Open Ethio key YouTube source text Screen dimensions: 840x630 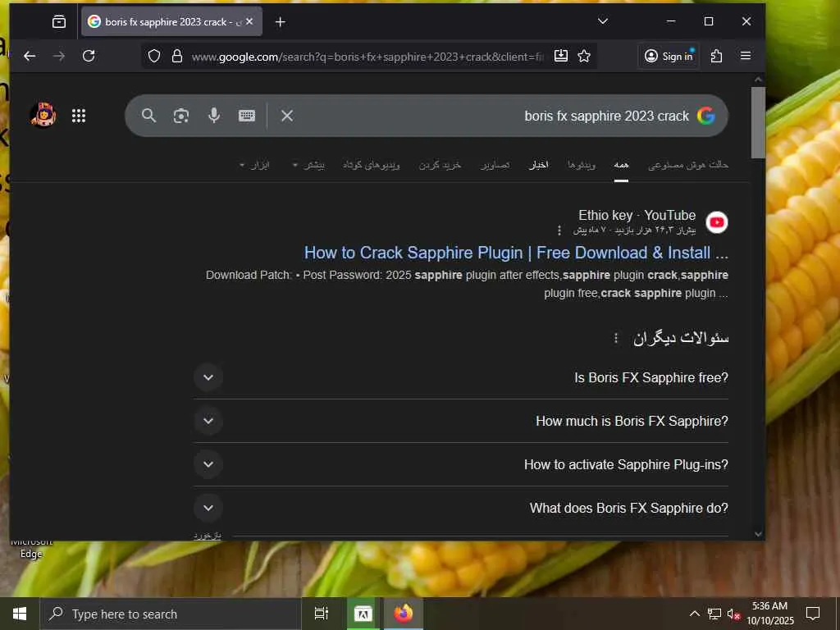point(637,216)
